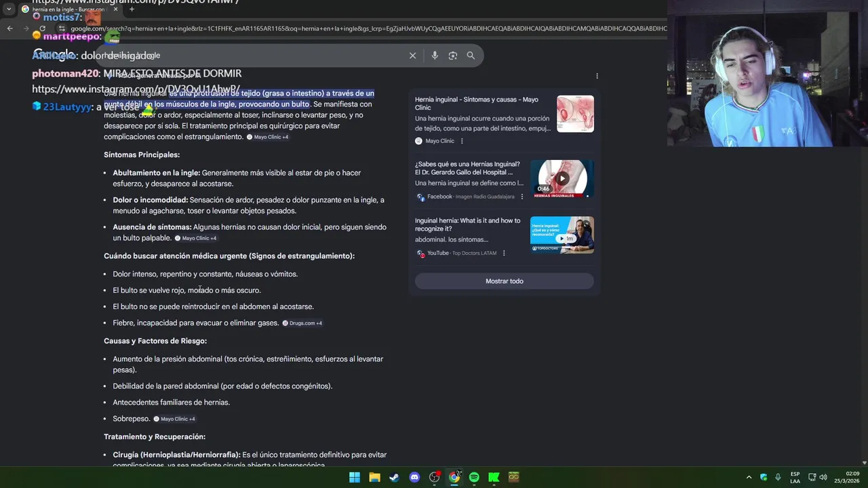The width and height of the screenshot is (868, 488).
Task: Click the Top Doctors YouTube video thumbnail
Action: [x=562, y=235]
